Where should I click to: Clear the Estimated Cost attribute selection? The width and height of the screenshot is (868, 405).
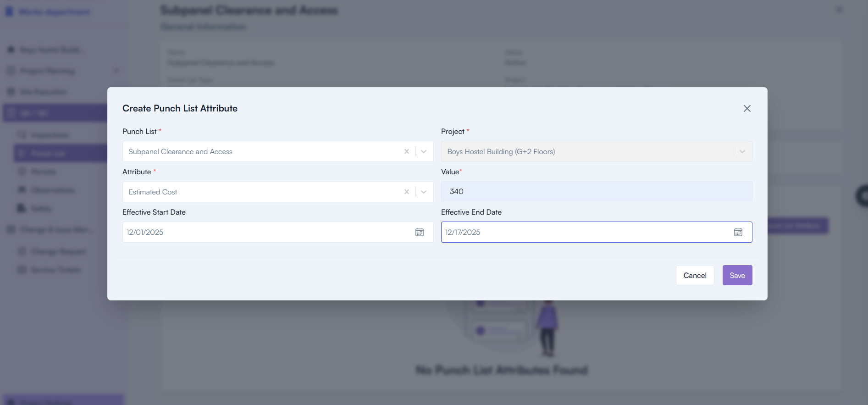(406, 192)
